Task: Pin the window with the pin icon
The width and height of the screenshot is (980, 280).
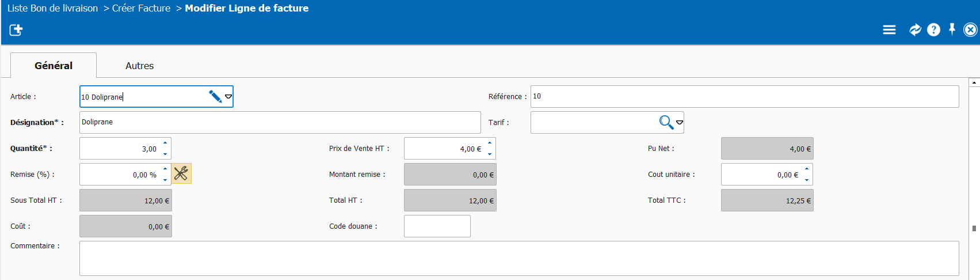Action: pos(952,29)
